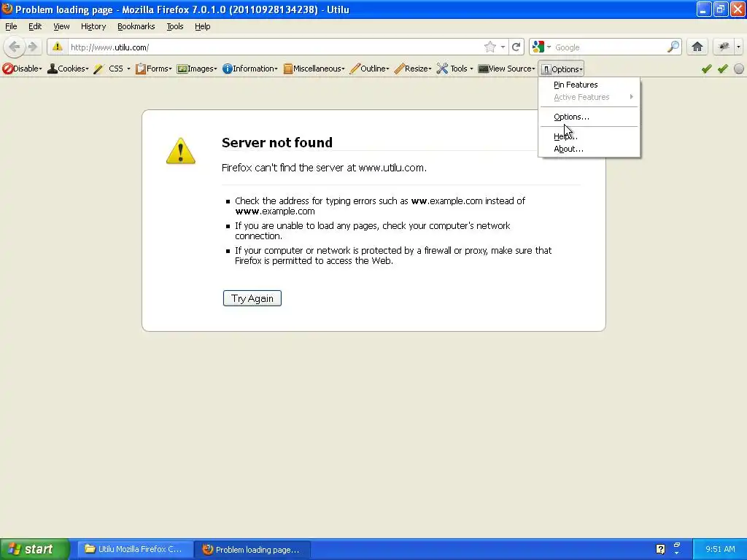Open the Help menu in menu bar
The width and height of the screenshot is (747, 560).
point(203,26)
